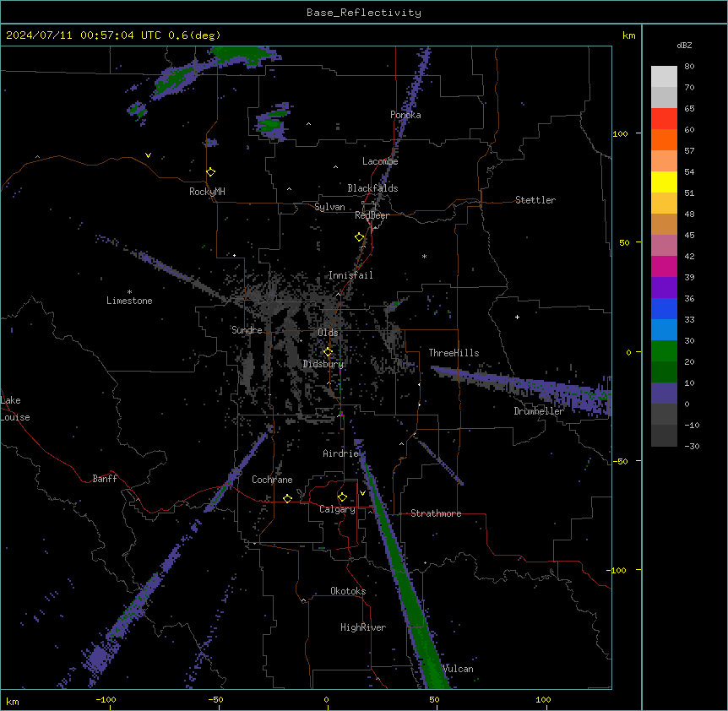Click the Blackfalds label

372,188
